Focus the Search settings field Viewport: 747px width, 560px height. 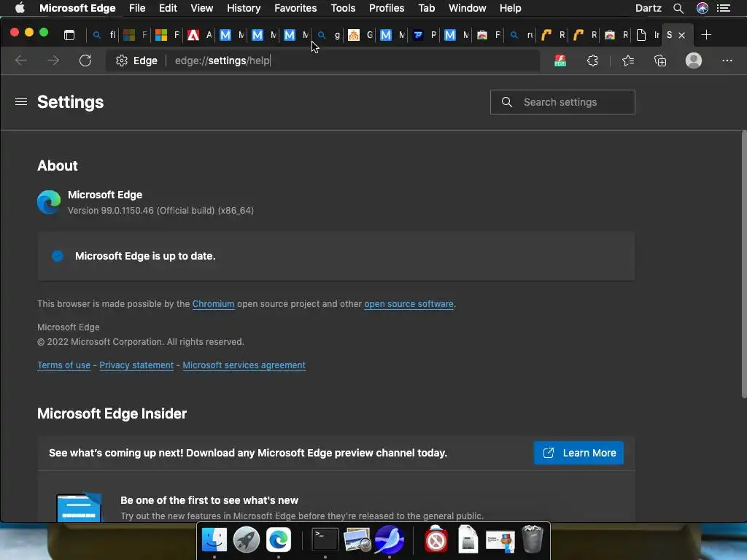click(x=562, y=102)
